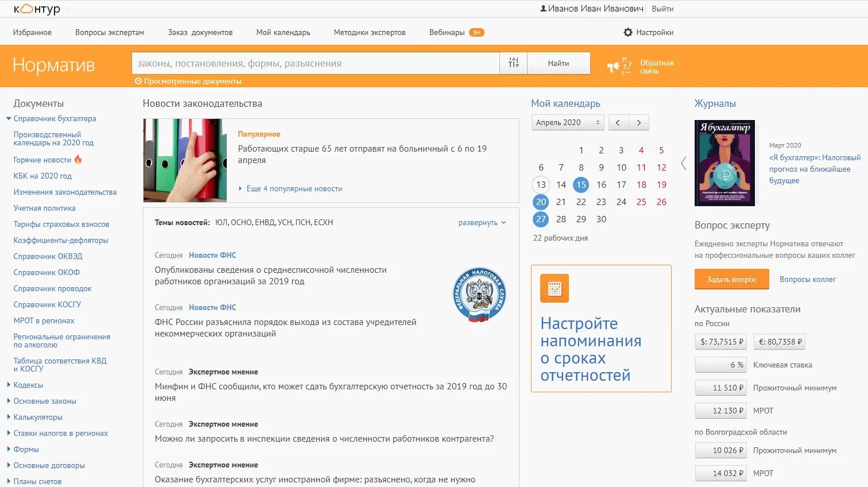Open the Заказ документов menu item
This screenshot has width=868, height=487.
coord(200,32)
